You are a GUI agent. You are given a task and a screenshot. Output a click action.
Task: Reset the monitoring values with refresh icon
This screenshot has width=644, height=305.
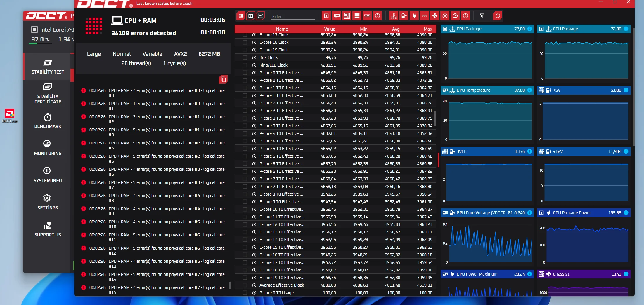click(497, 16)
